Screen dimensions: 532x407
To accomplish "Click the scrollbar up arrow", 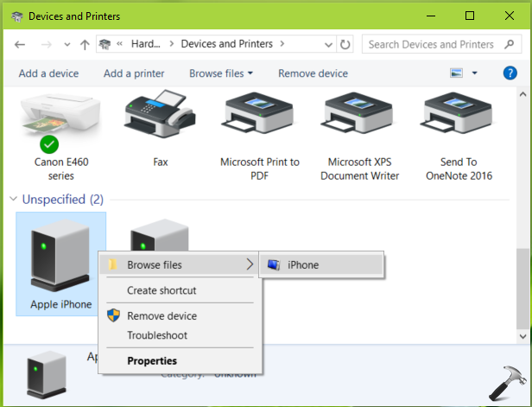I will coord(522,95).
